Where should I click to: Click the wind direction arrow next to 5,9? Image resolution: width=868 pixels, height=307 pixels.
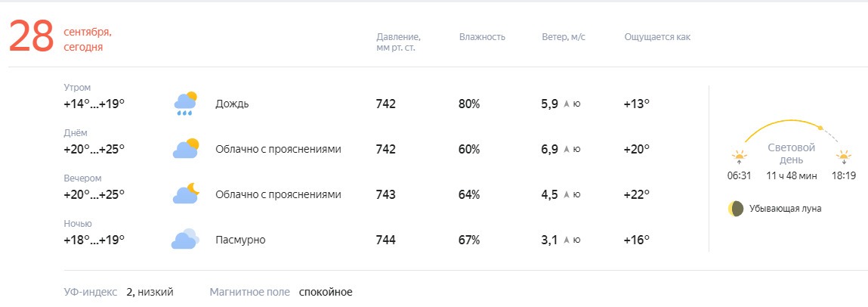(x=567, y=104)
